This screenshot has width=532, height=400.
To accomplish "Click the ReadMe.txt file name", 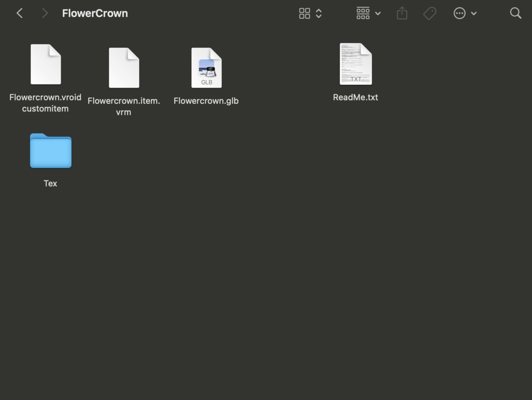I will [355, 97].
